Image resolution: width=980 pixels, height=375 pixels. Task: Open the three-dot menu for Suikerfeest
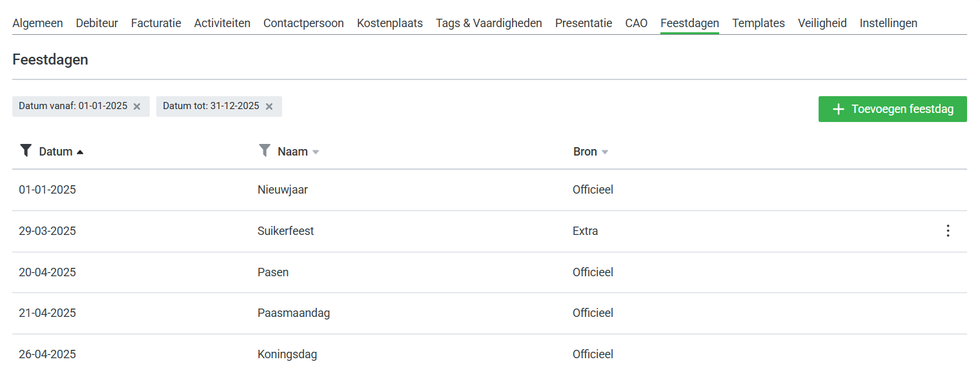coord(948,231)
